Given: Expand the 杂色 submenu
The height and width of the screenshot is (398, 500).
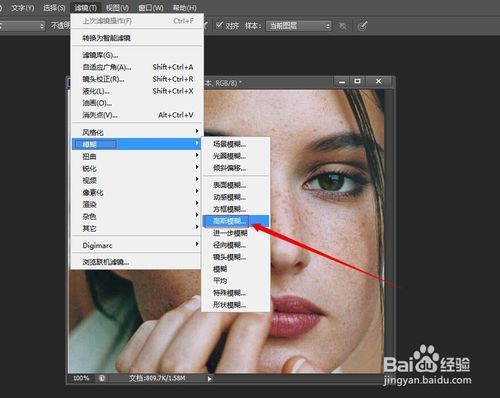Looking at the screenshot, I should [136, 216].
